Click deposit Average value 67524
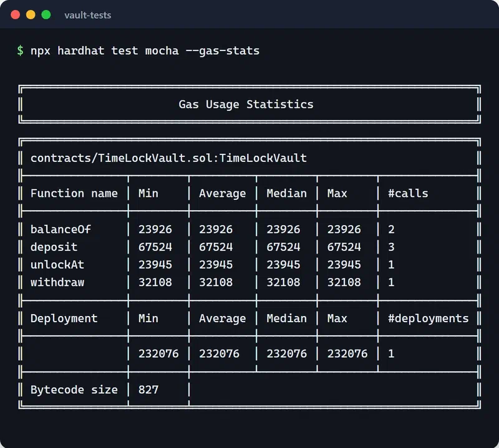The height and width of the screenshot is (448, 499). tap(216, 247)
